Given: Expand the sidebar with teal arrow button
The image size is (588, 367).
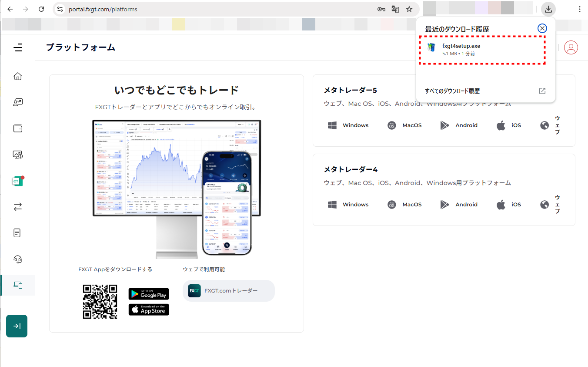Looking at the screenshot, I should coord(17,326).
